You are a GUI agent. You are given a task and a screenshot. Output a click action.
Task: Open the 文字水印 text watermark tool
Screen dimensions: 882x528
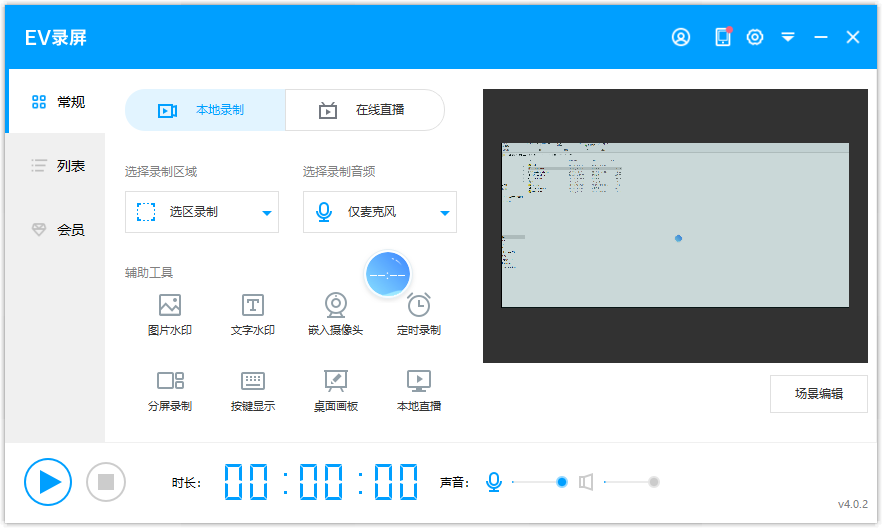point(253,315)
